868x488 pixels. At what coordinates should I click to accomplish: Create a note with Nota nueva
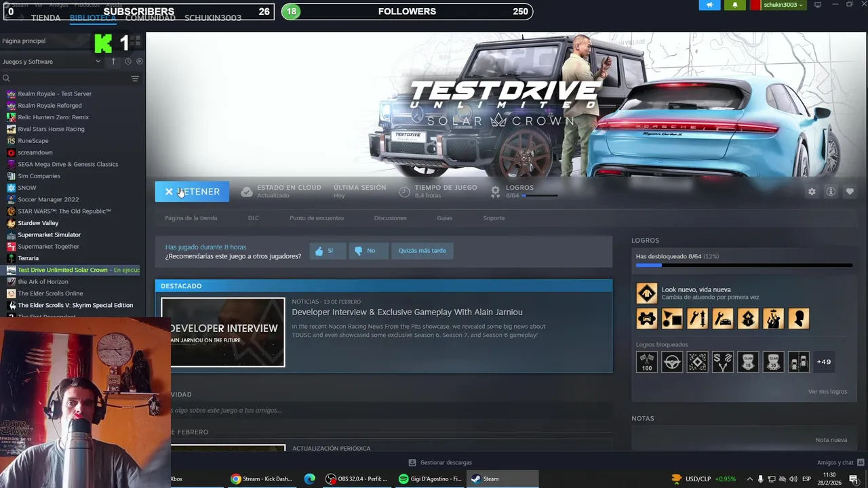(x=831, y=440)
